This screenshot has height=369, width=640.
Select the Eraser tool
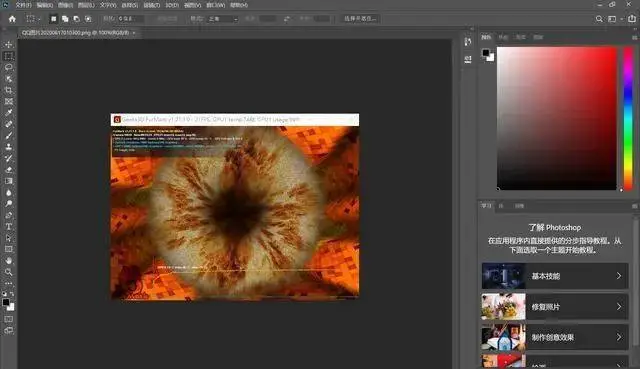point(9,169)
